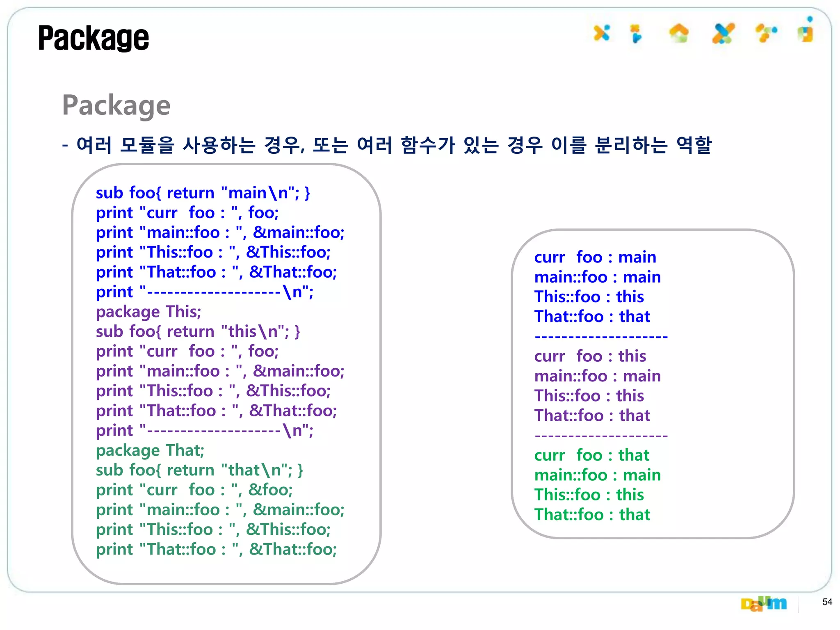The image size is (840, 630).
Task: Click the blue dashed-line print statement
Action: tap(205, 292)
